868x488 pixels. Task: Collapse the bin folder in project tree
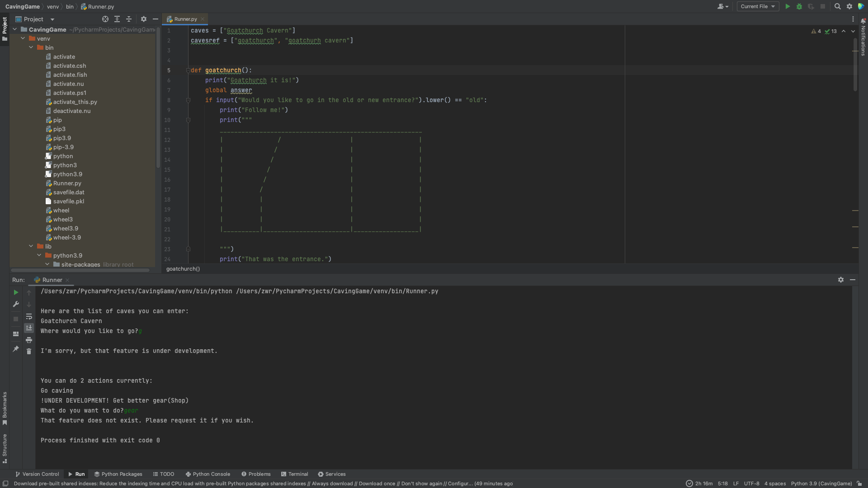31,47
